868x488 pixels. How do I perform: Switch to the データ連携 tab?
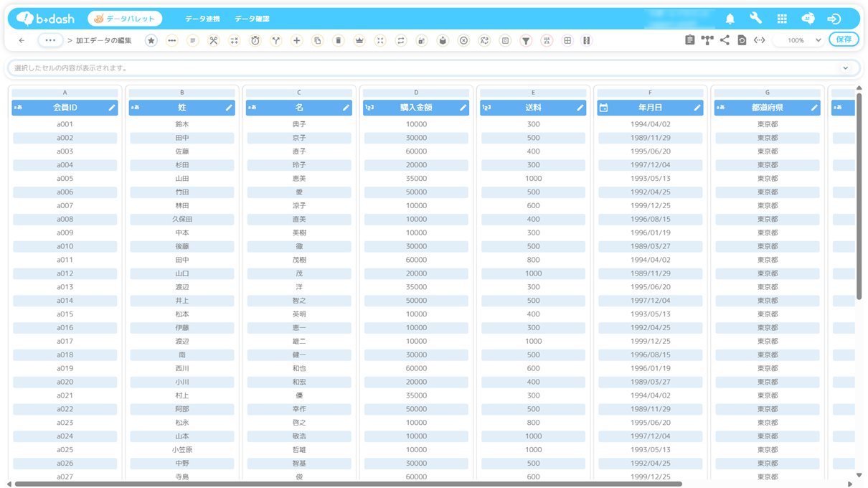click(202, 19)
